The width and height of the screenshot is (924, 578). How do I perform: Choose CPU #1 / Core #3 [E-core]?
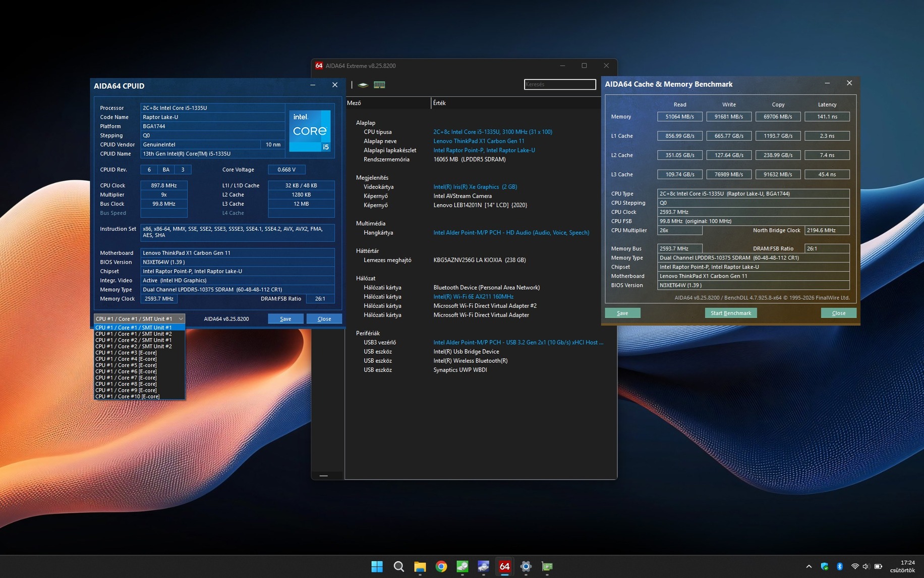pos(139,352)
